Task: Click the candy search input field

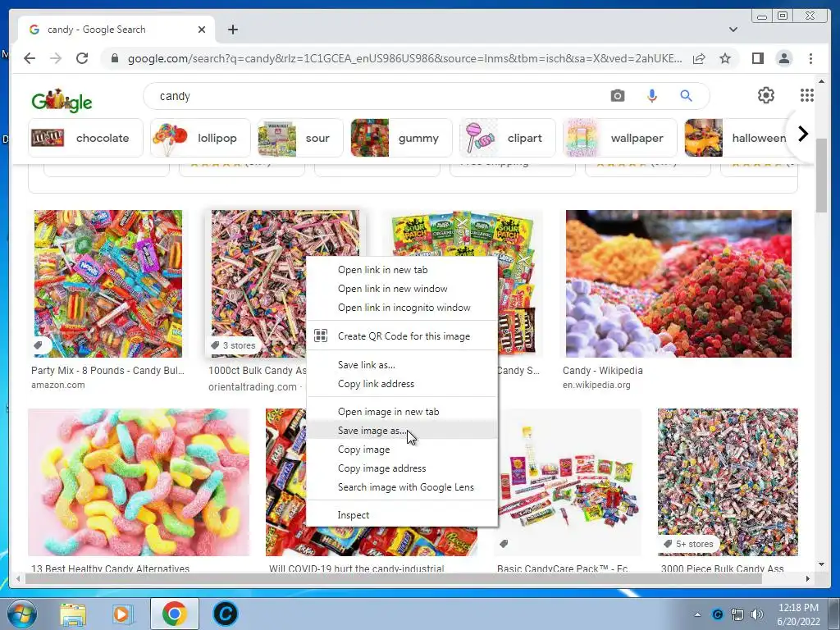Action: (x=375, y=96)
